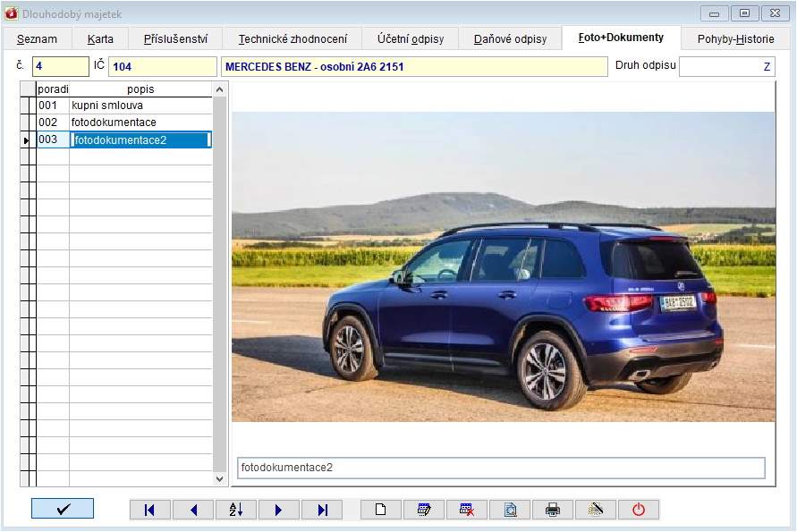
Task: Open the document preview icon
Action: click(510, 510)
